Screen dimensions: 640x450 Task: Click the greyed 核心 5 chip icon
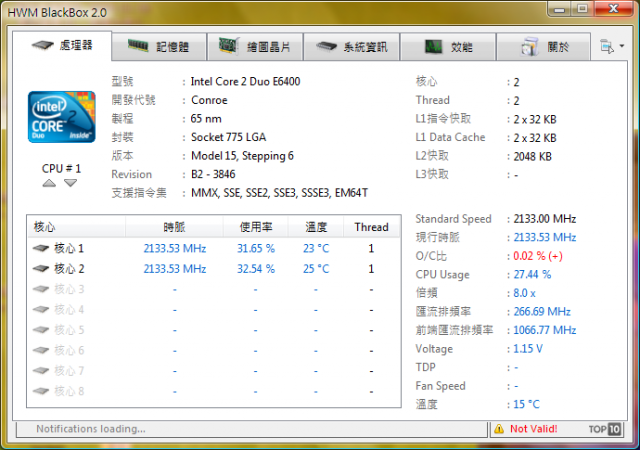point(41,330)
